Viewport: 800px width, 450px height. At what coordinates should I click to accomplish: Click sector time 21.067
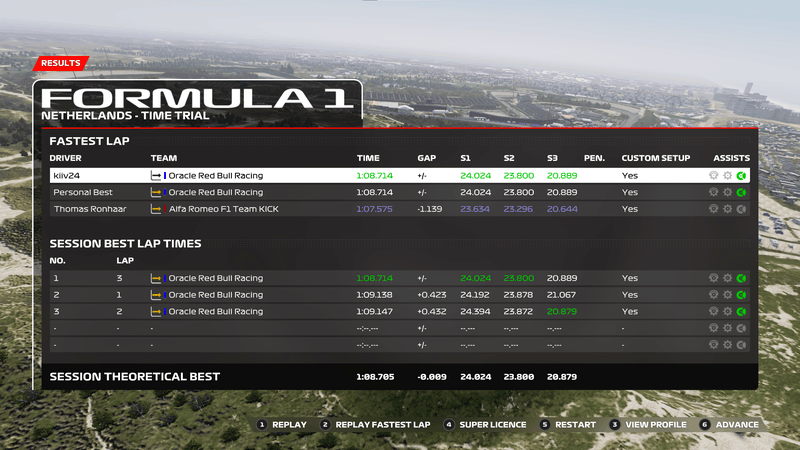(x=562, y=295)
